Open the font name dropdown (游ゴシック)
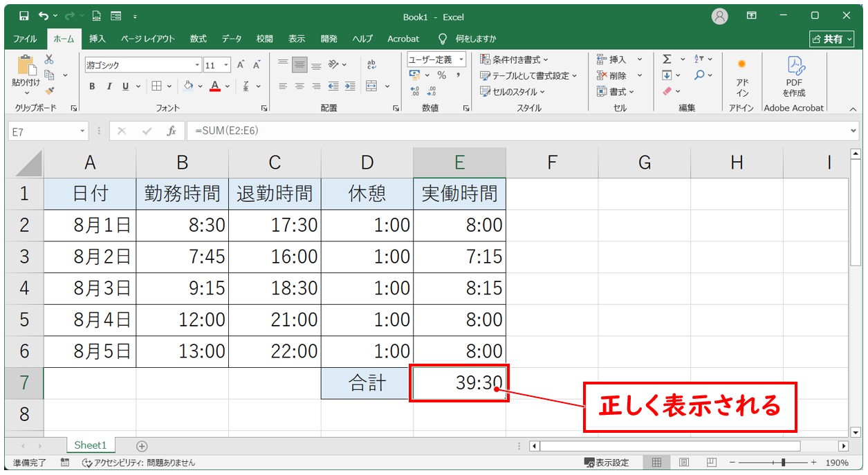 tap(198, 65)
